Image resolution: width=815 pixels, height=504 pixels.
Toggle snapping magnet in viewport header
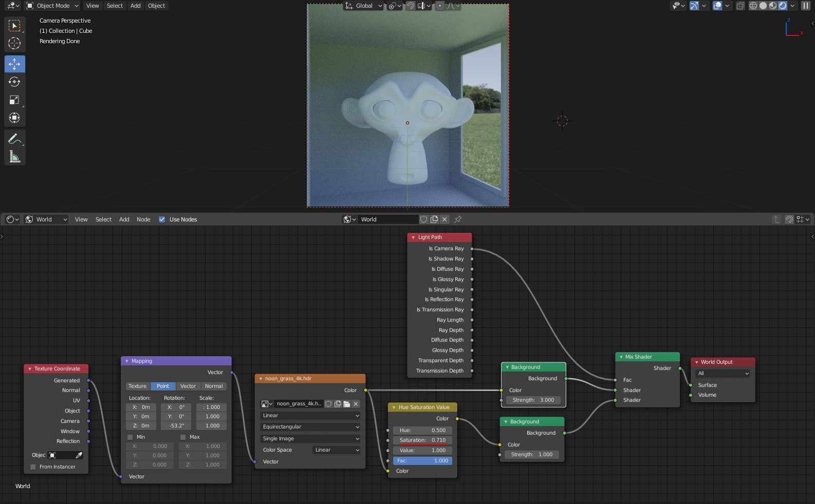pyautogui.click(x=411, y=6)
